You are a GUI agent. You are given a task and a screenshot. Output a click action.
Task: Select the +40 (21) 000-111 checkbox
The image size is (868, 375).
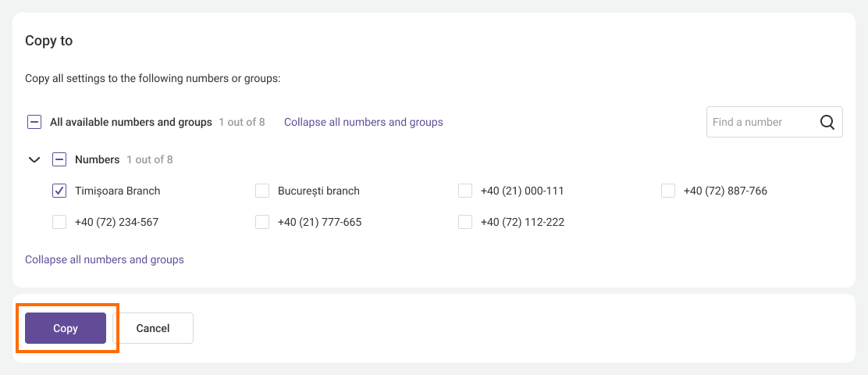[465, 191]
